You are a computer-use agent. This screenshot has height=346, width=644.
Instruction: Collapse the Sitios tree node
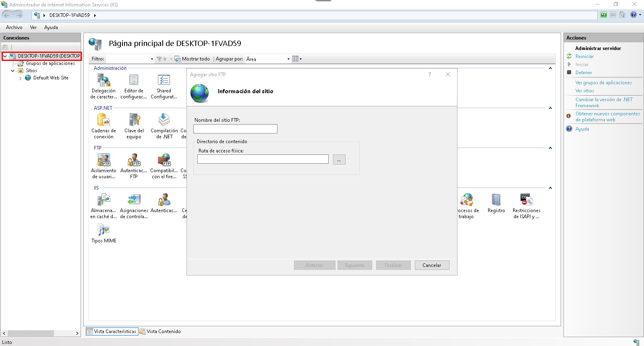coord(12,71)
